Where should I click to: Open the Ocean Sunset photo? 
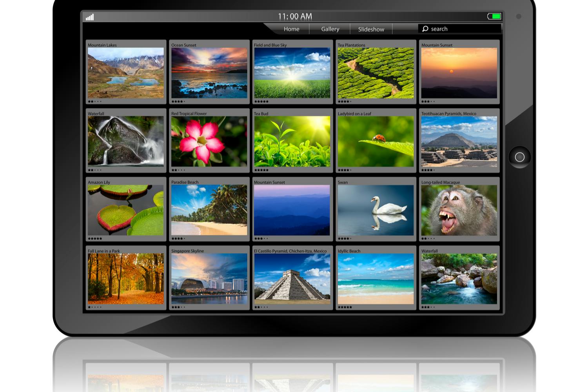[209, 73]
